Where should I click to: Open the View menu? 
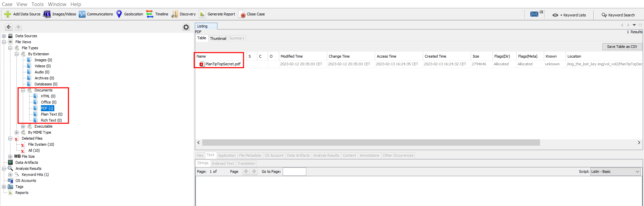(x=22, y=4)
